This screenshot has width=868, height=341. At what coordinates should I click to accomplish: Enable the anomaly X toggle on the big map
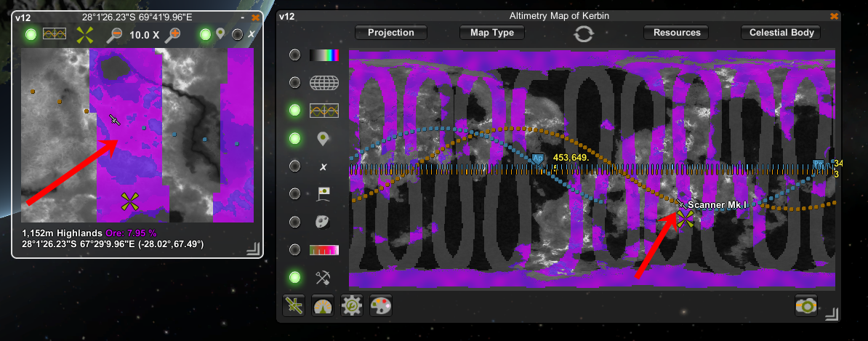click(295, 166)
